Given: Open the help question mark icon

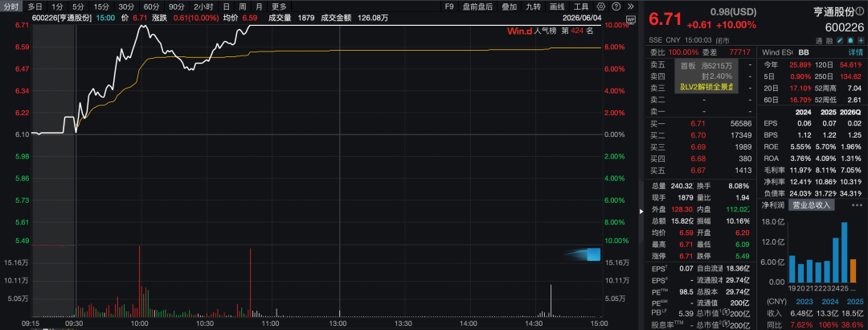Looking at the screenshot, I should [616, 6].
